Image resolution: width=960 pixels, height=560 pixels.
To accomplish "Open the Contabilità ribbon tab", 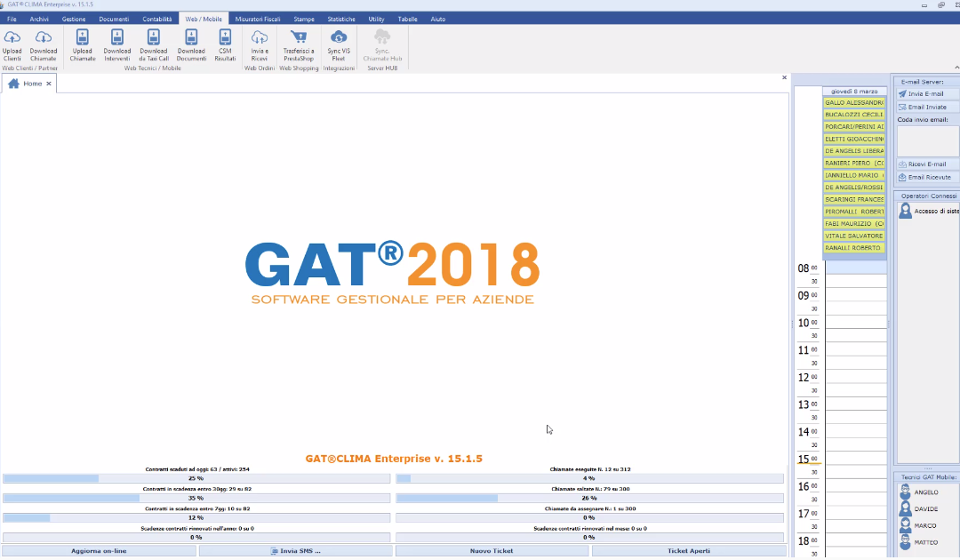I will (157, 19).
